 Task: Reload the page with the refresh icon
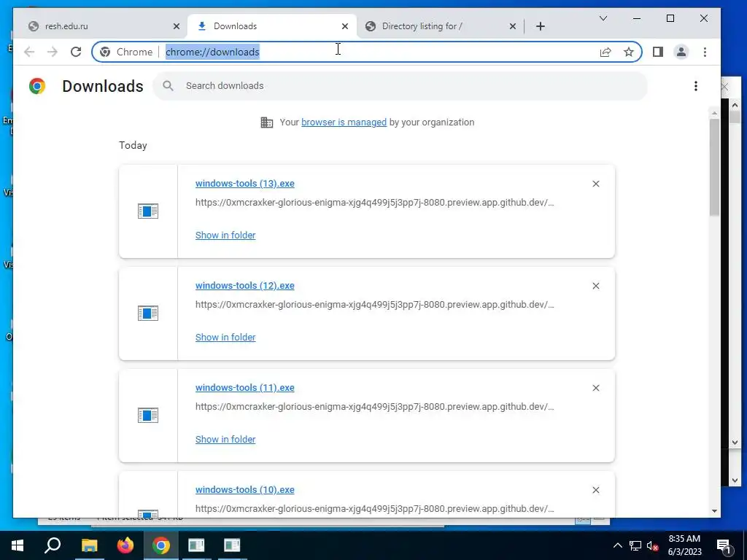[76, 52]
